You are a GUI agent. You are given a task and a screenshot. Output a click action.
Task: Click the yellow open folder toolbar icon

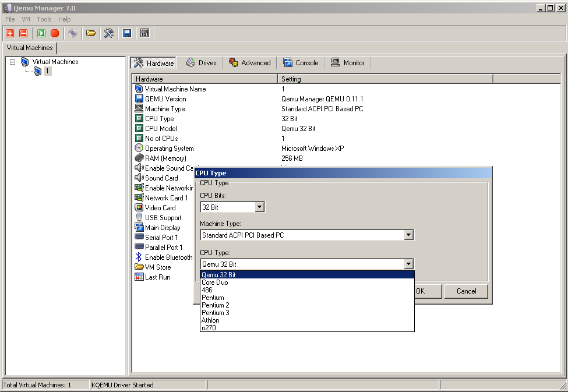point(90,33)
